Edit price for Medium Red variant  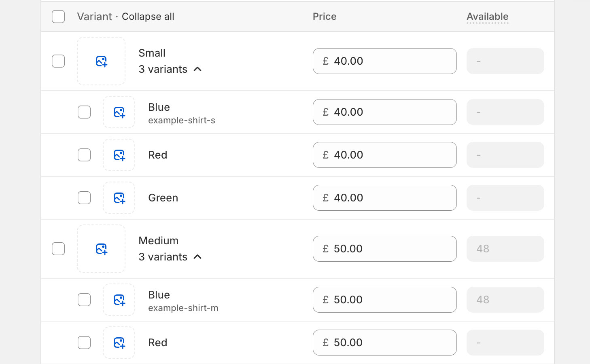pyautogui.click(x=385, y=343)
